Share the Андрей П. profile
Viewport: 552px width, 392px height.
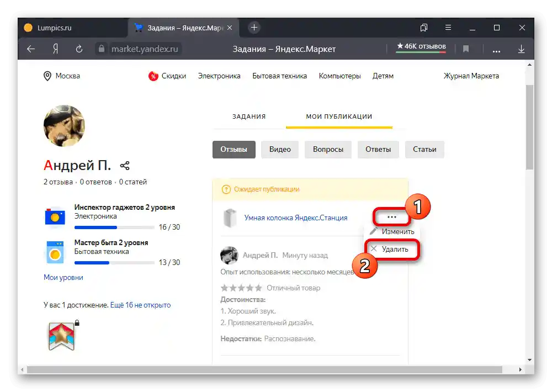pyautogui.click(x=125, y=166)
